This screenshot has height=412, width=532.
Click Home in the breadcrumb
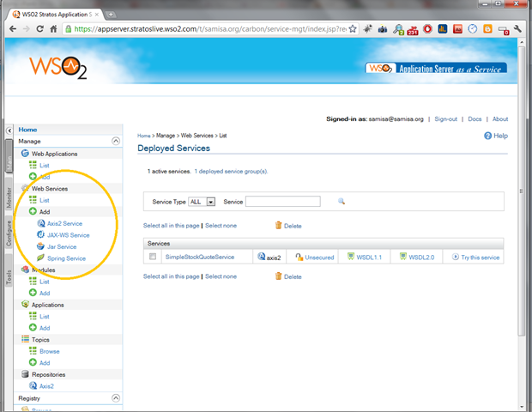point(144,136)
